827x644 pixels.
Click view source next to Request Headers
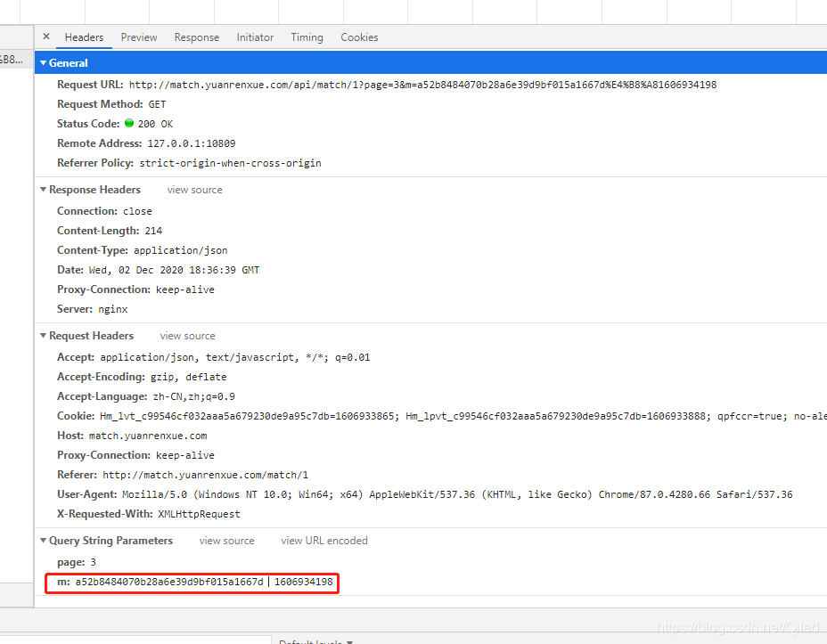click(x=187, y=336)
